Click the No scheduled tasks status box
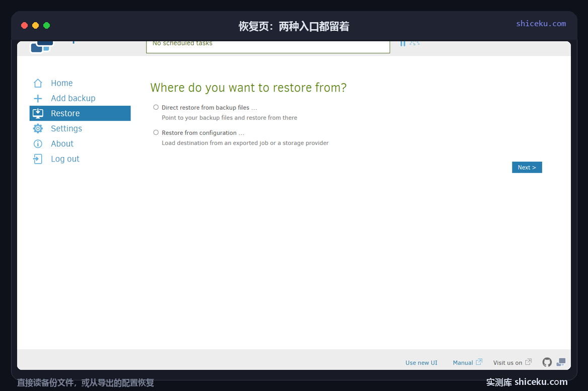Screen dimensions: 588x391 268,46
